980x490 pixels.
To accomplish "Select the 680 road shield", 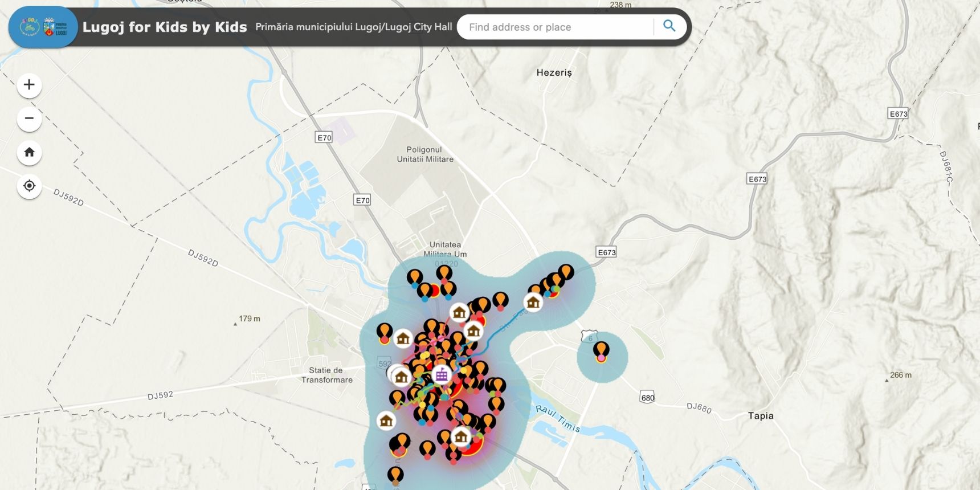I will point(647,398).
